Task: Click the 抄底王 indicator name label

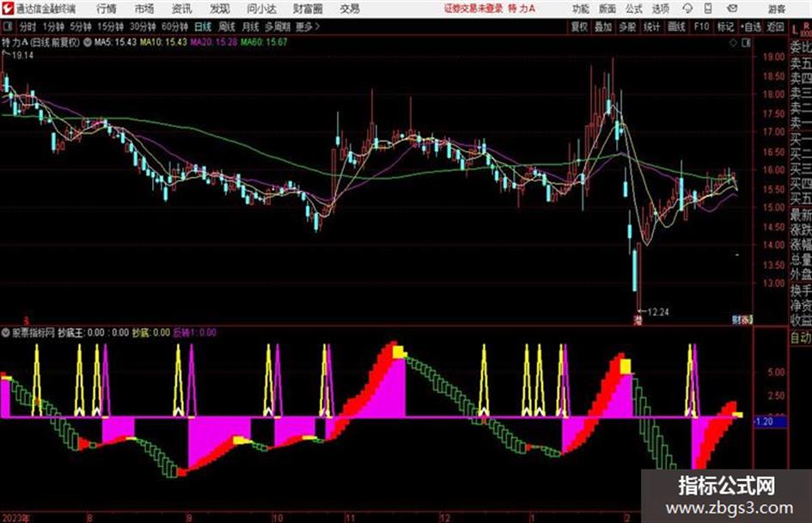Action: tap(70, 332)
